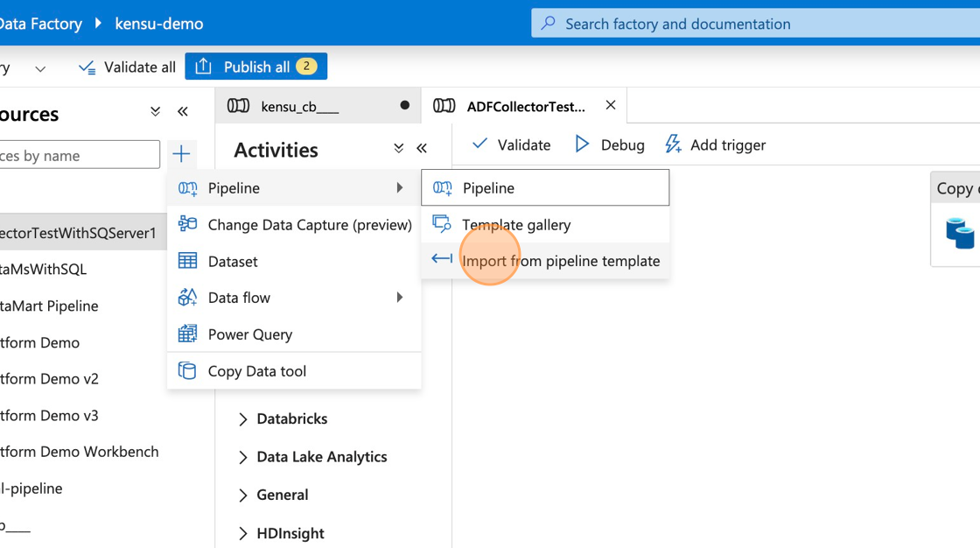Click the search magnifier icon
Screen dimensions: 980x548
[548, 23]
